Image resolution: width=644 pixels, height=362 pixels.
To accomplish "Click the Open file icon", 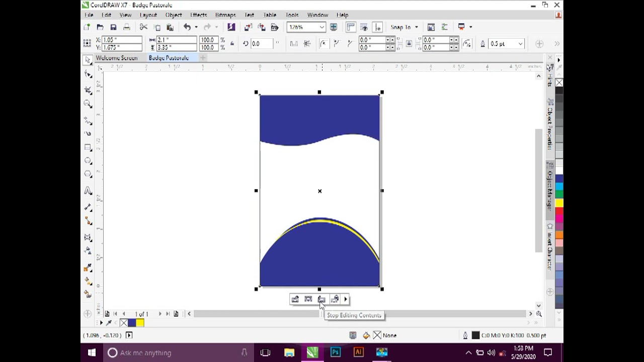I will (100, 27).
